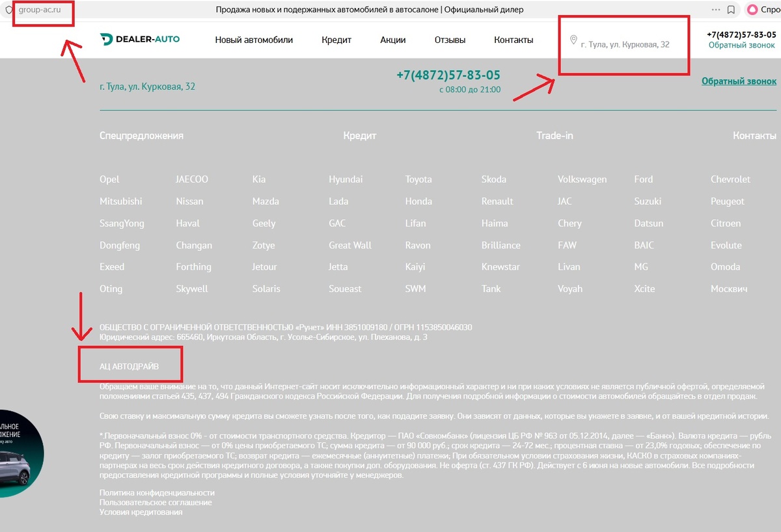This screenshot has width=781, height=532.
Task: Open the three-dots page menu in address bar
Action: click(716, 10)
